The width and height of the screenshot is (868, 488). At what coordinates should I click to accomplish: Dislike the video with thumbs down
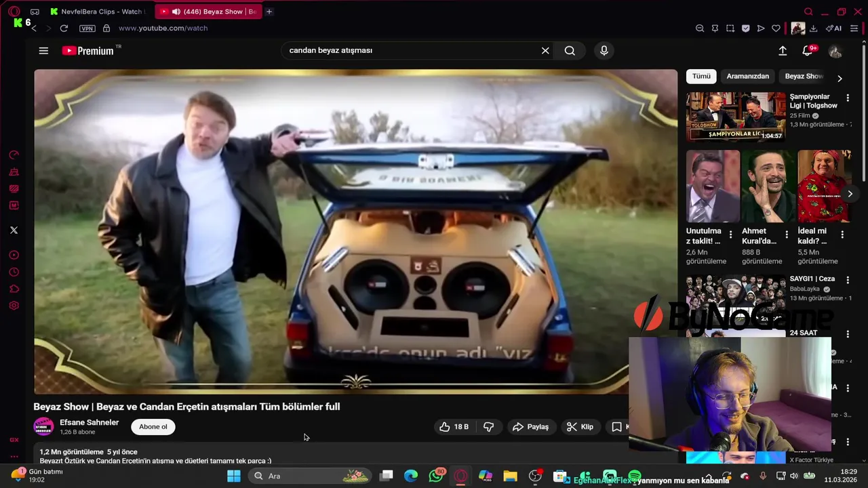click(488, 427)
